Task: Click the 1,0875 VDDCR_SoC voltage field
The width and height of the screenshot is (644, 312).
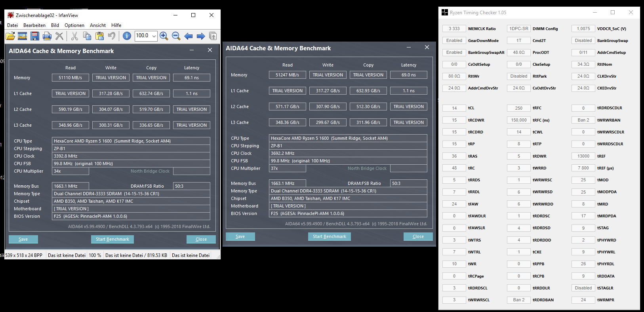Action: (x=583, y=29)
